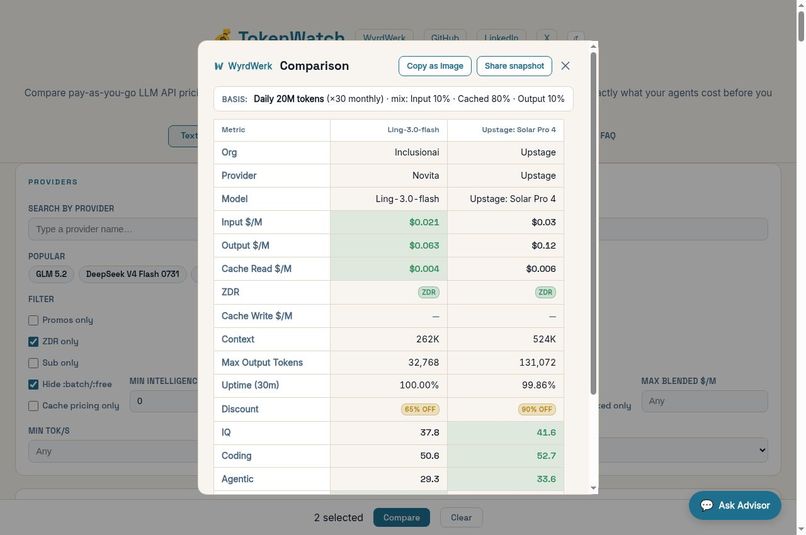Click the 29.3 Agentic score cell
The width and height of the screenshot is (806, 535).
[x=389, y=479]
